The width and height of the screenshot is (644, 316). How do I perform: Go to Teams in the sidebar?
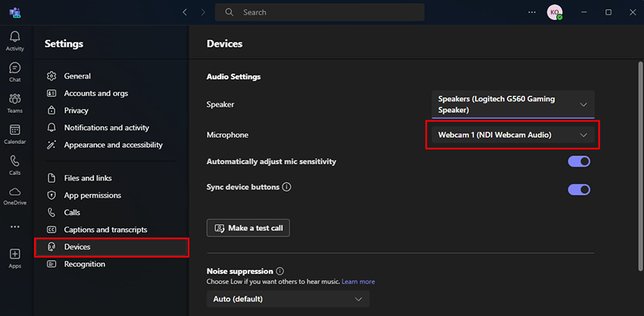(15, 103)
